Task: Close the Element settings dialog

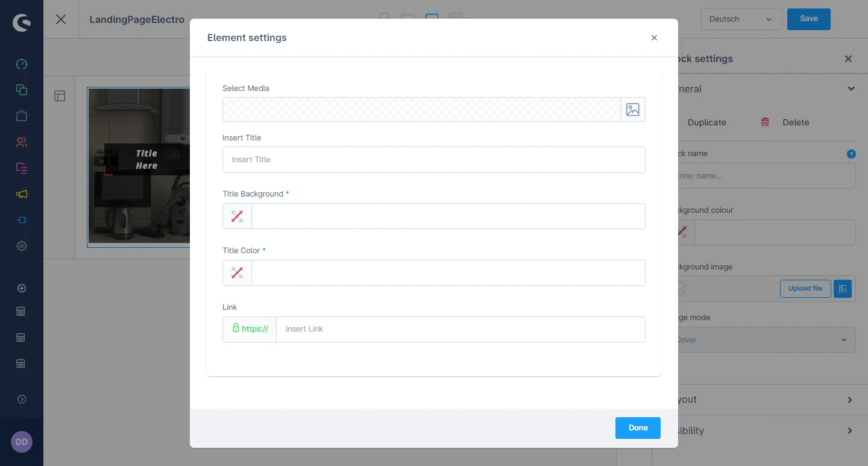Action: click(x=654, y=38)
